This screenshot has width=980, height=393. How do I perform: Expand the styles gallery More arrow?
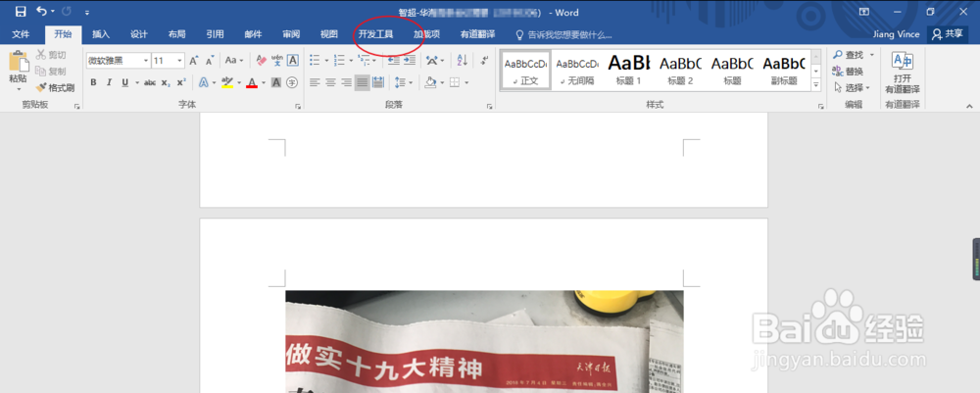coord(815,84)
